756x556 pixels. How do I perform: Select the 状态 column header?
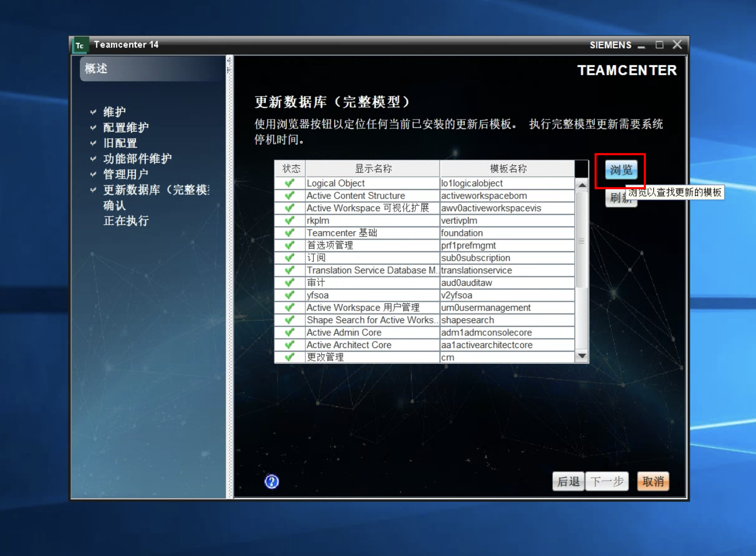(x=291, y=168)
